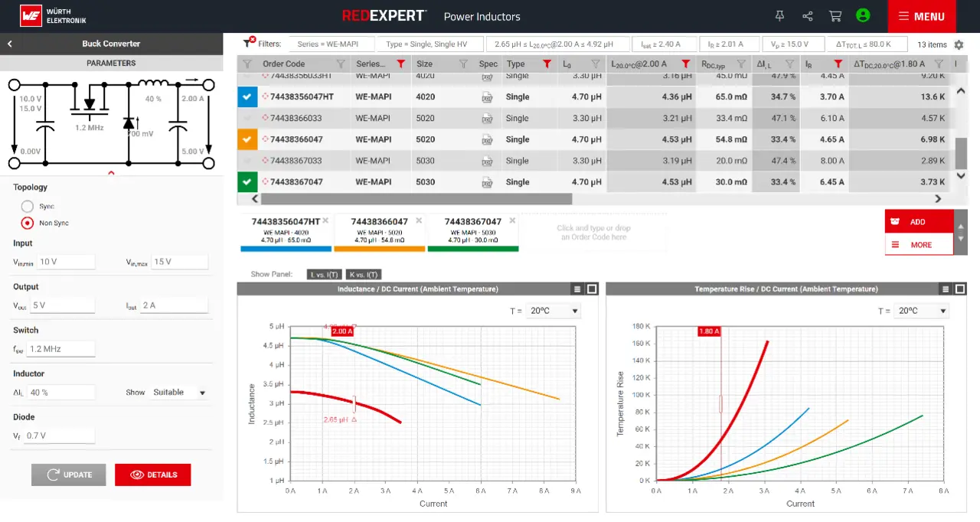Open Temperature Rise chart hamburger menu
The height and width of the screenshot is (522, 980).
coord(946,289)
